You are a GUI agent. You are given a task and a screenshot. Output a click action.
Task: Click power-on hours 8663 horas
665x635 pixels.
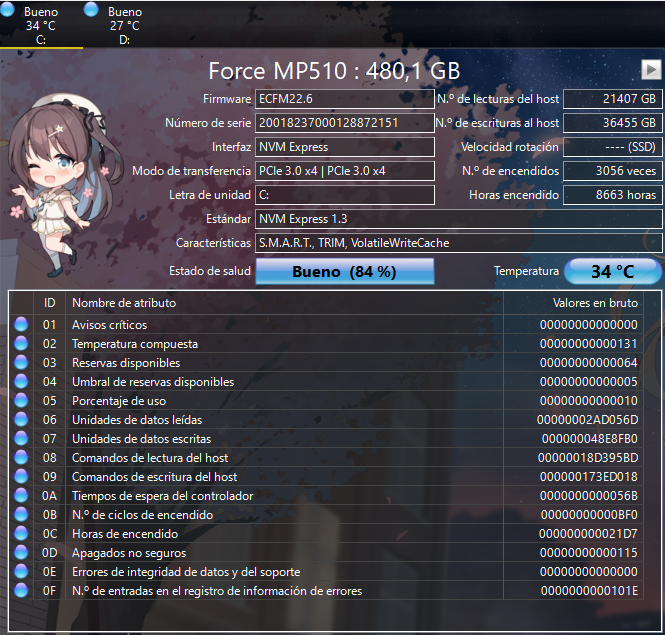click(612, 195)
